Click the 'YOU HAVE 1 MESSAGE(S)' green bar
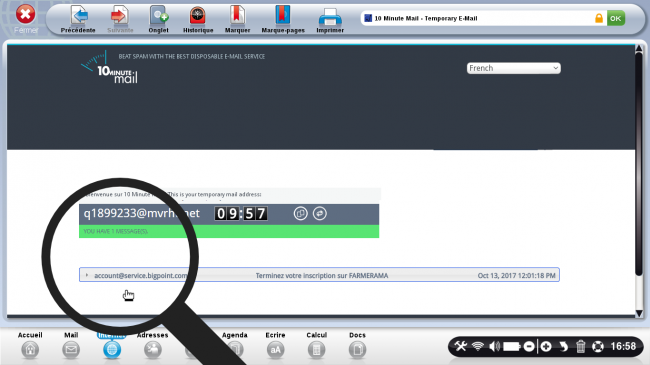This screenshot has width=650, height=365. click(229, 231)
